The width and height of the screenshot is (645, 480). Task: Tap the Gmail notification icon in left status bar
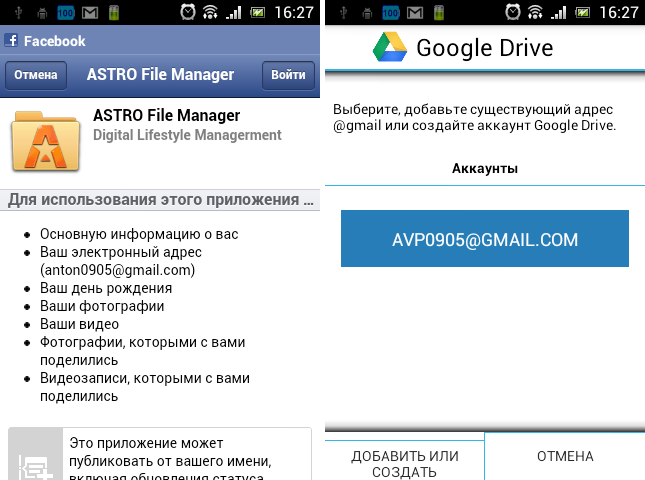click(x=90, y=13)
